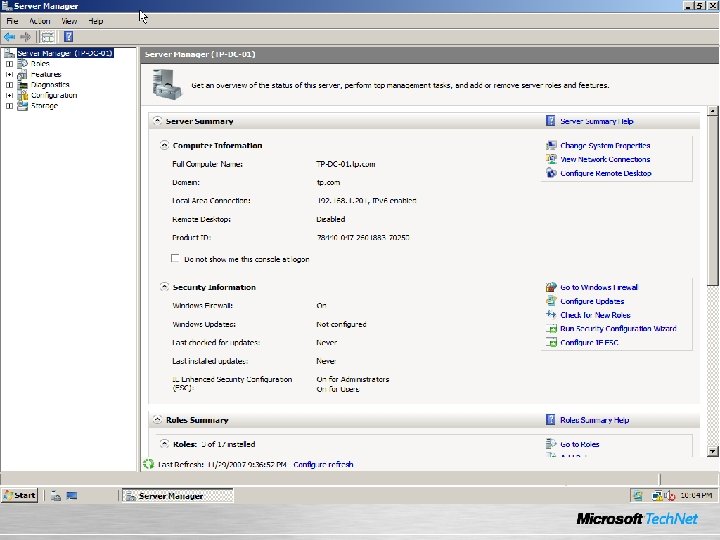Click the Configure Updates icon
Screen dimensions: 720x540
551,301
